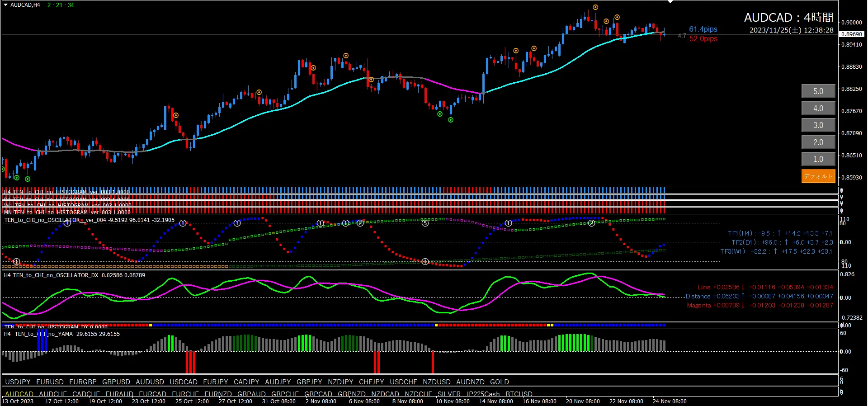Change the chart to CADJPY

[246, 382]
